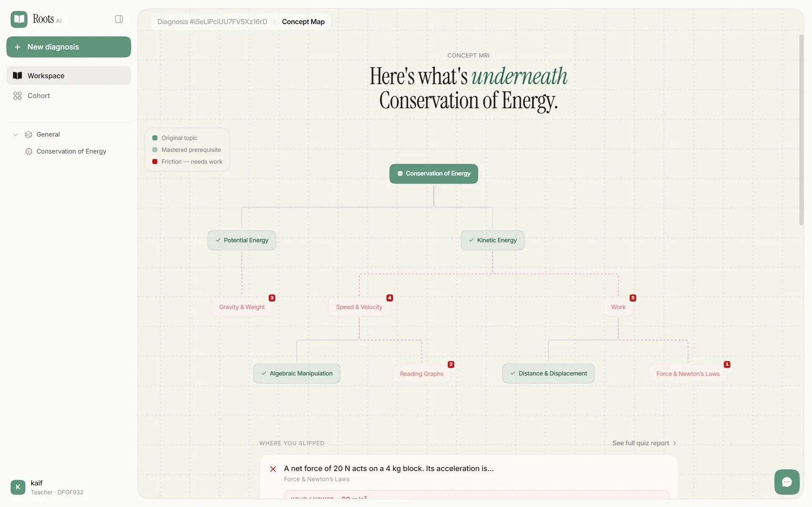This screenshot has width=812, height=507.
Task: Click the vertical scrollbar on the right
Action: tap(801, 130)
